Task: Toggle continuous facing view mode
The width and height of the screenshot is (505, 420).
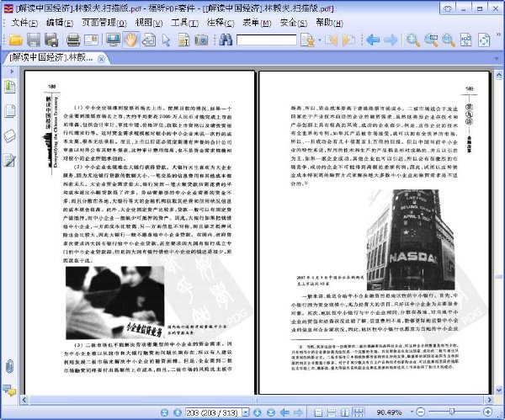Action: 359,412
